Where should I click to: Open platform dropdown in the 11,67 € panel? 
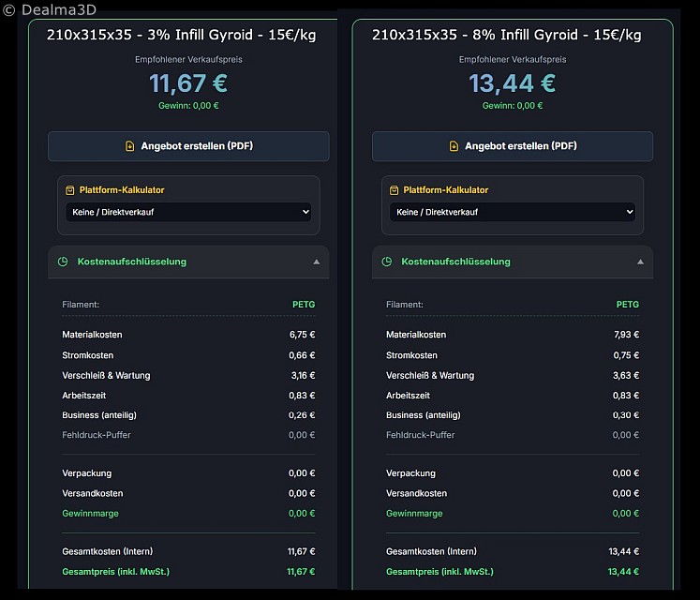click(188, 212)
